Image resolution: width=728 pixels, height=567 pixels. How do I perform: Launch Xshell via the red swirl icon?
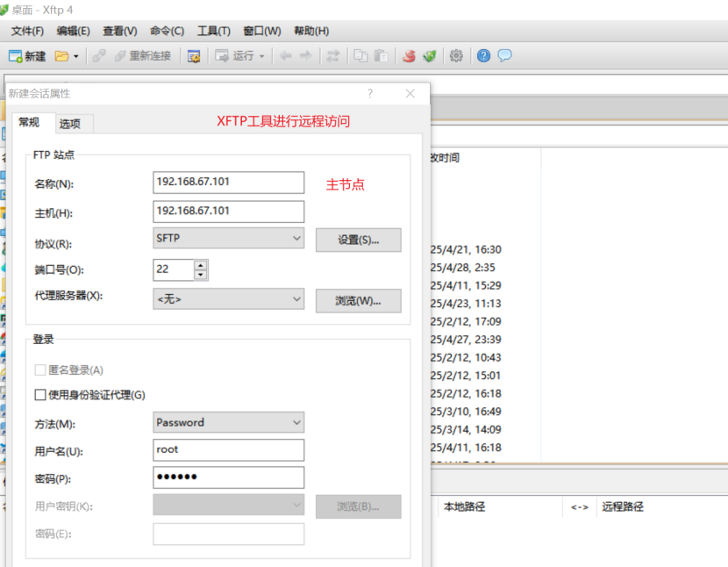[409, 56]
